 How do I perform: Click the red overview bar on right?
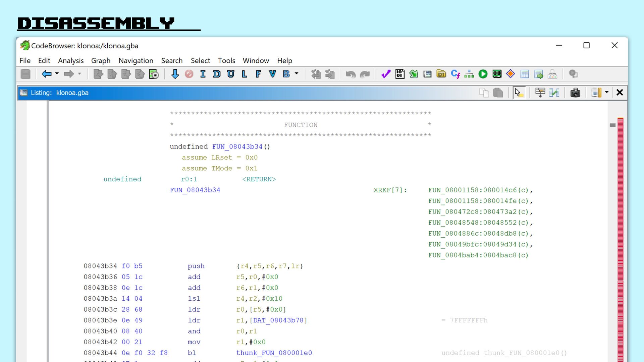620,235
